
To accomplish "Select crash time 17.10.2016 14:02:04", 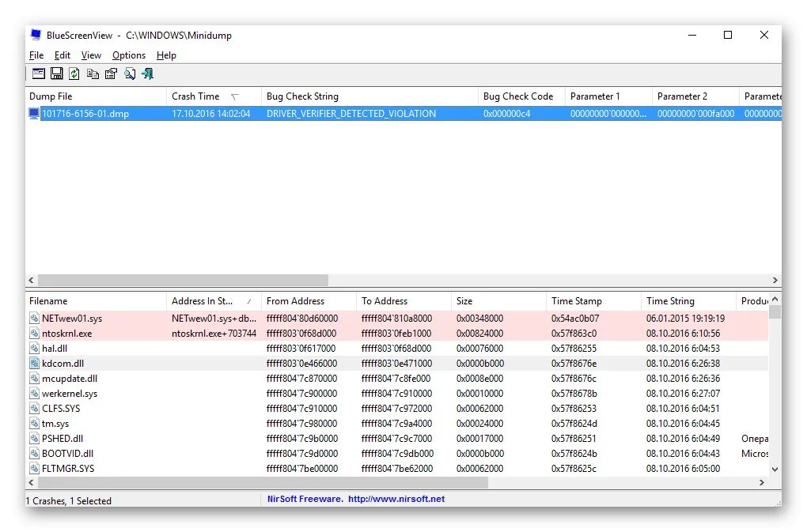I will 211,114.
